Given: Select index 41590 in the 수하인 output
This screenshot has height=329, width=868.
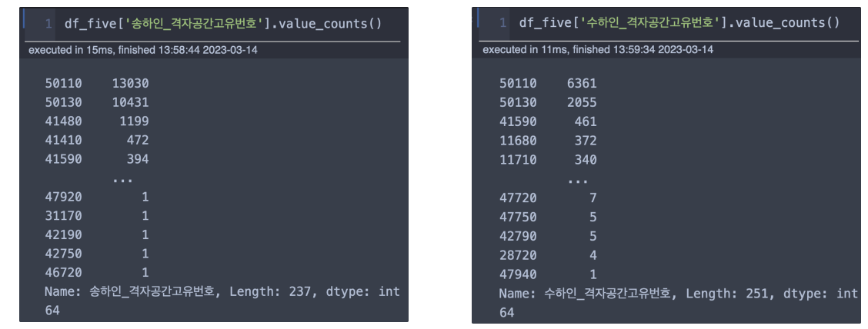Looking at the screenshot, I should 518,121.
